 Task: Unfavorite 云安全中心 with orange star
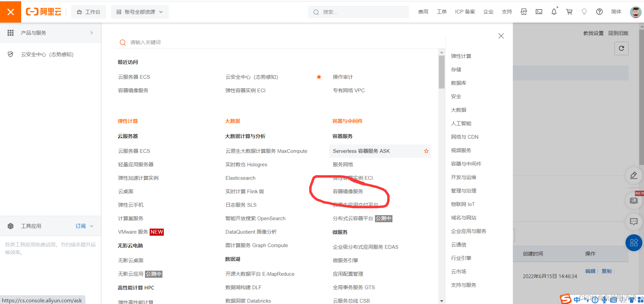(x=319, y=77)
